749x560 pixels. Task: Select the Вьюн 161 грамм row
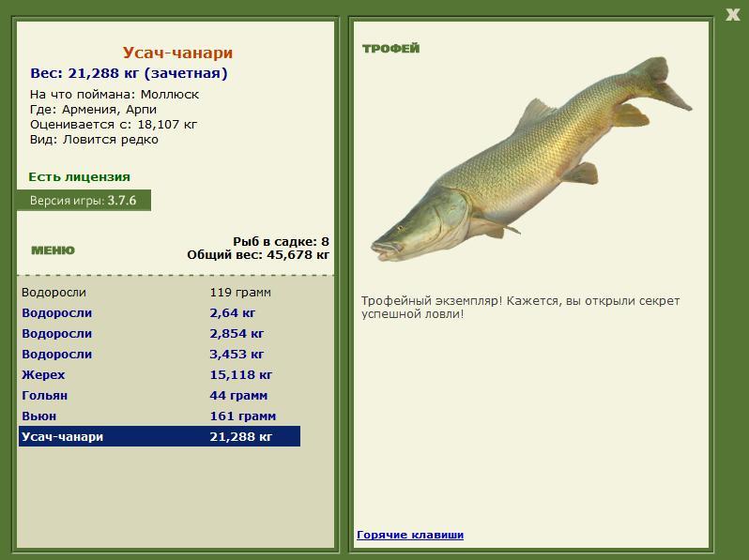(160, 416)
